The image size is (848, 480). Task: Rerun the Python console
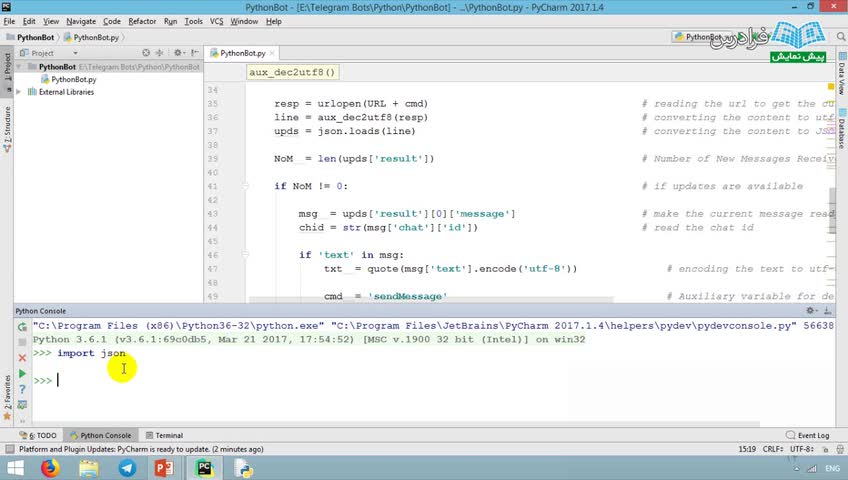[22, 326]
